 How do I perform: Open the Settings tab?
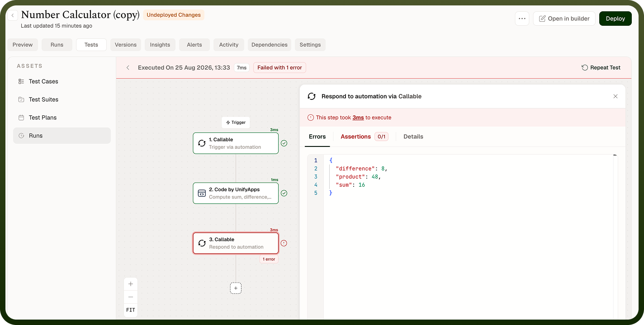coord(310,45)
